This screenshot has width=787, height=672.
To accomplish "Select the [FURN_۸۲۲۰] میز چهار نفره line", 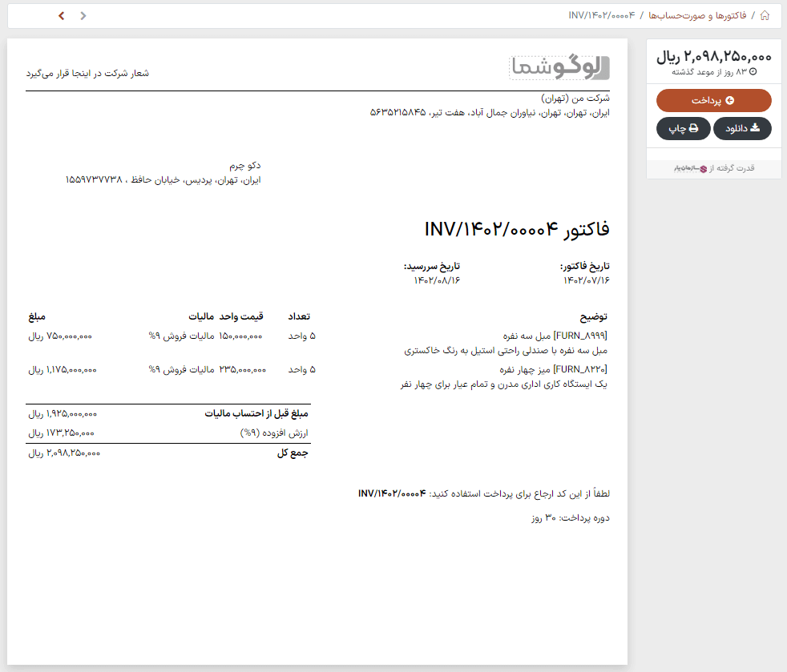I will (x=553, y=369).
